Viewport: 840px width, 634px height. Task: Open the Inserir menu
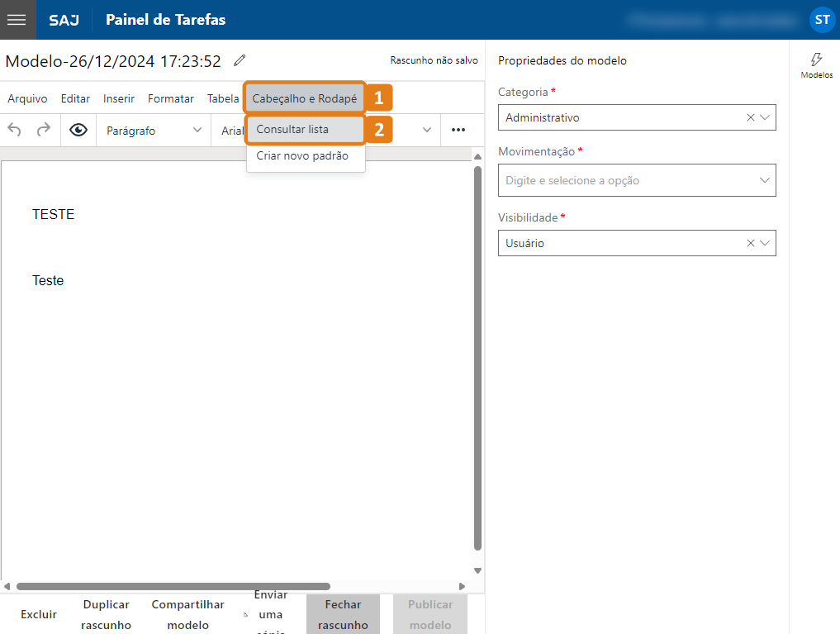point(119,98)
